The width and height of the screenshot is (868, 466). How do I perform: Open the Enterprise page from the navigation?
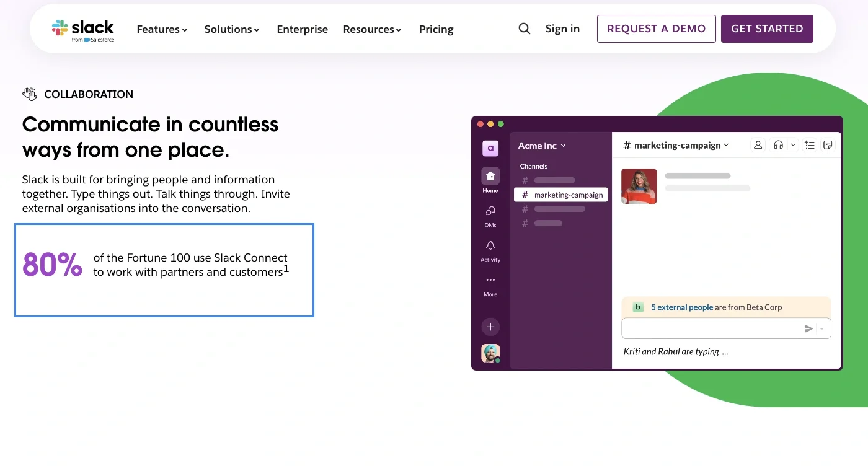coord(302,29)
